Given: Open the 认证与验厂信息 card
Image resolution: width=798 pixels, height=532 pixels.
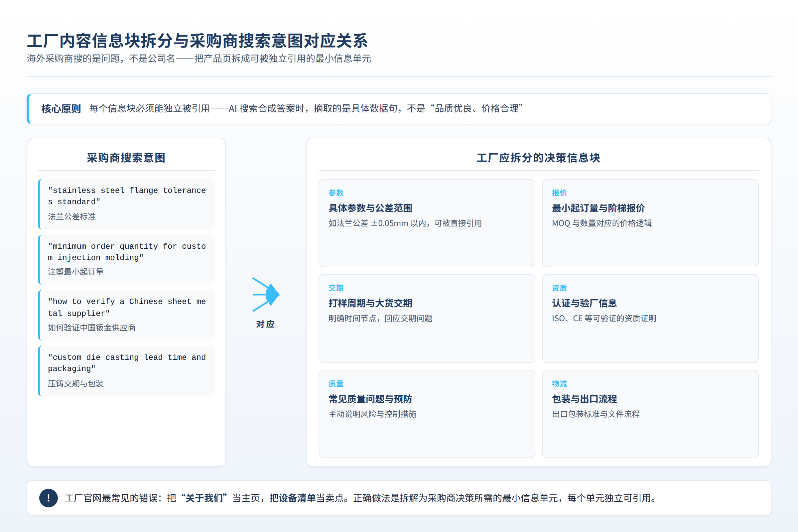Looking at the screenshot, I should [650, 318].
